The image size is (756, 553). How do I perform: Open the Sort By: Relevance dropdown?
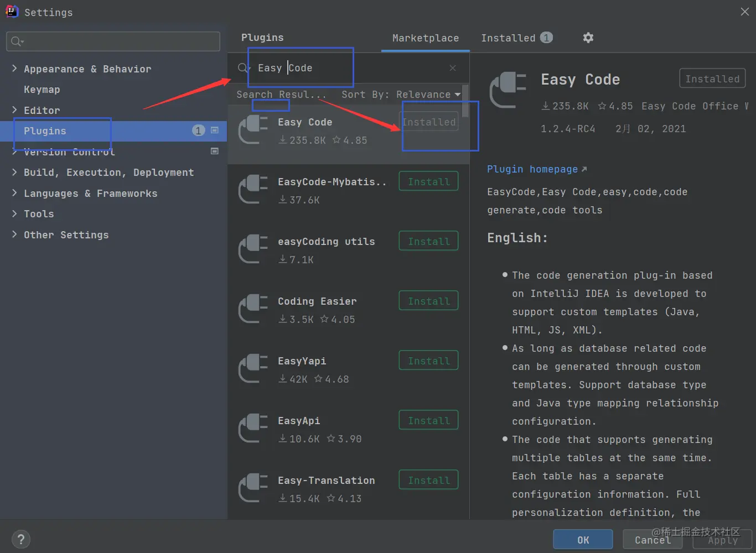(401, 95)
